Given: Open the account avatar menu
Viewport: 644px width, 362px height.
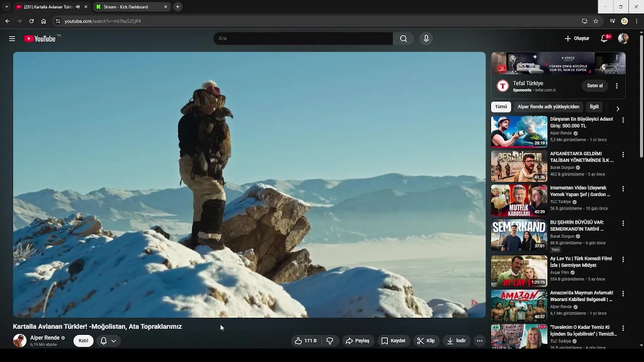Looking at the screenshot, I should pyautogui.click(x=623, y=39).
